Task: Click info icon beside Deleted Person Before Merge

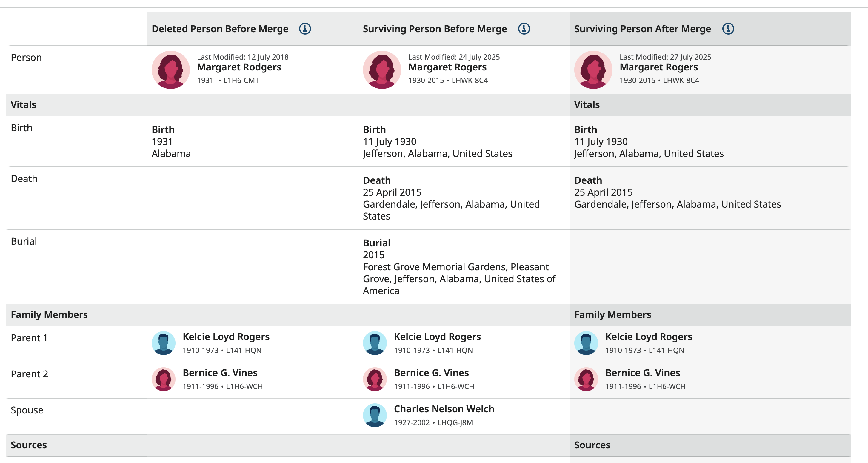Action: 305,29
